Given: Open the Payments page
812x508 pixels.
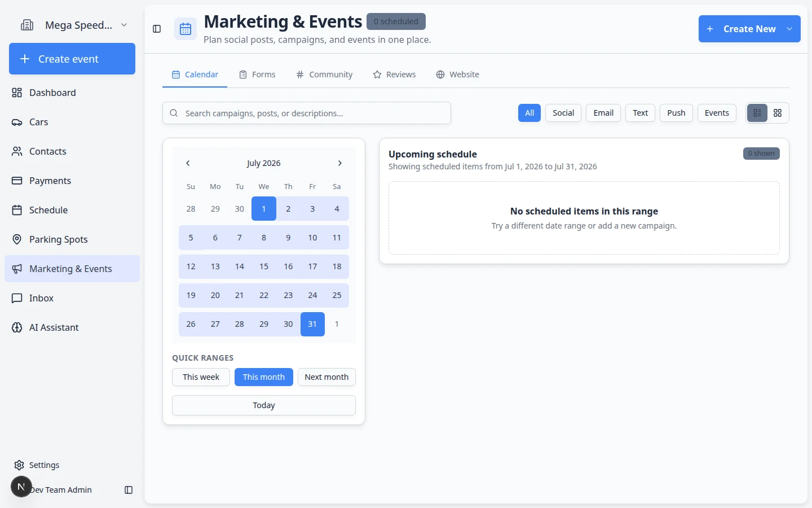Looking at the screenshot, I should tap(72, 181).
